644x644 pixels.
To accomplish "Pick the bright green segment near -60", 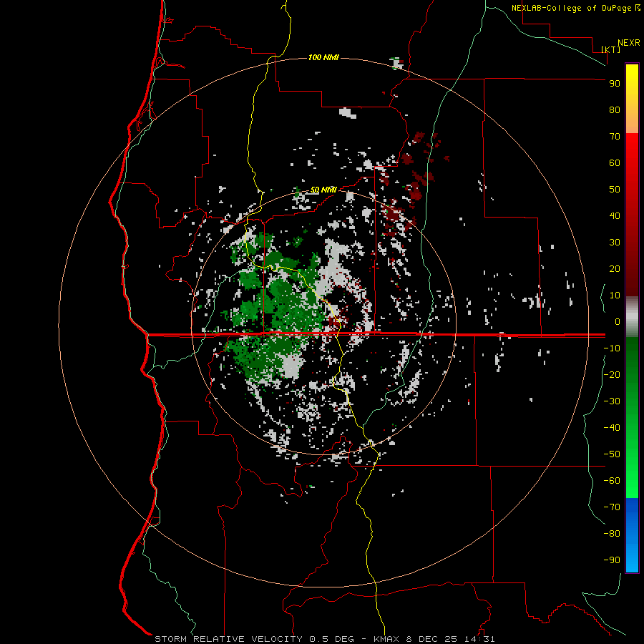I will coord(632,477).
